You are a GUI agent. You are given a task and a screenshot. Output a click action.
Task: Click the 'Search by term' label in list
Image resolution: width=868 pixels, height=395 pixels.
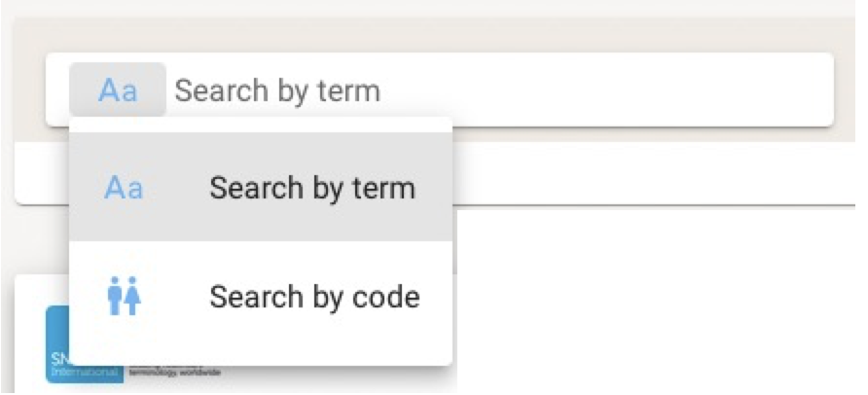tap(312, 188)
